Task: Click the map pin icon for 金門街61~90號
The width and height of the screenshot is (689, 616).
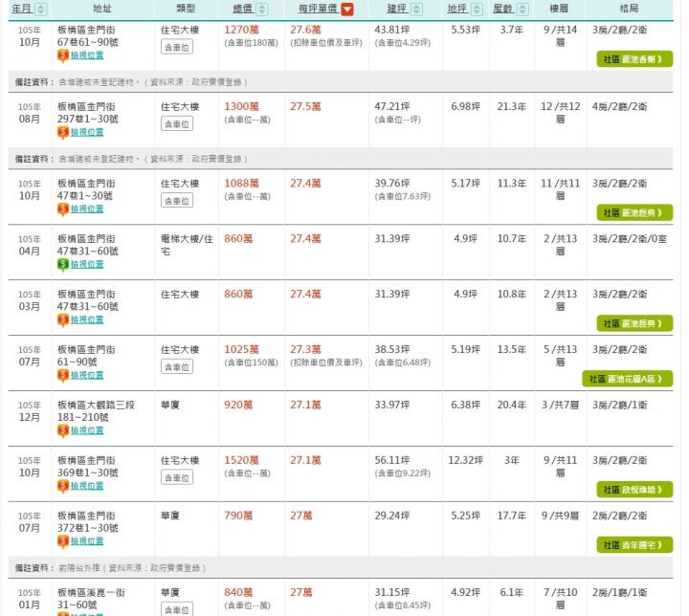Action: coord(63,376)
